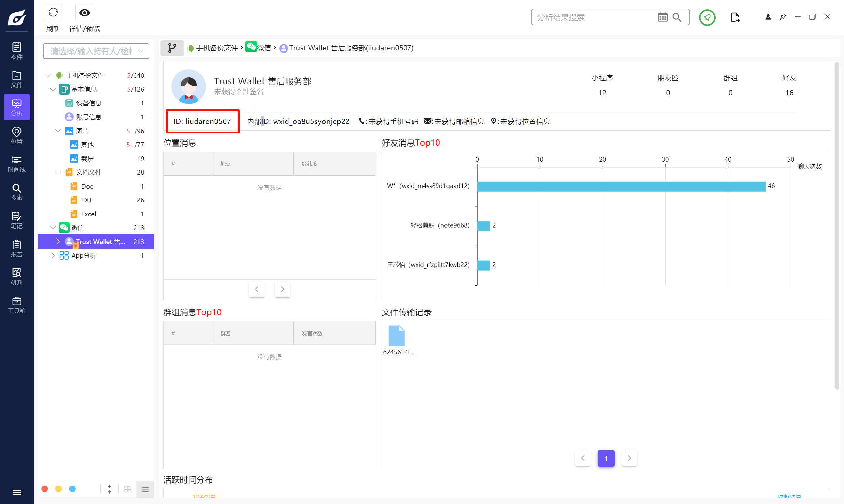Click the 王芯怡 chart bar

(483, 265)
